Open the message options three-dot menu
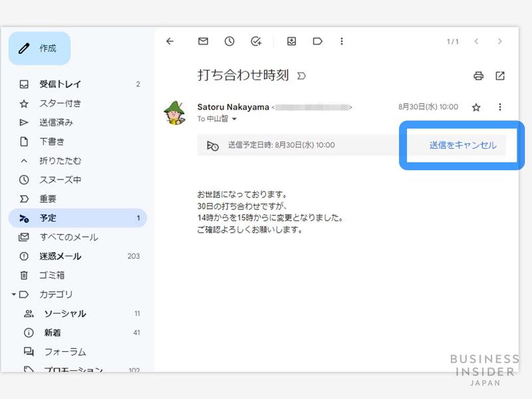The height and width of the screenshot is (399, 532). (x=500, y=106)
